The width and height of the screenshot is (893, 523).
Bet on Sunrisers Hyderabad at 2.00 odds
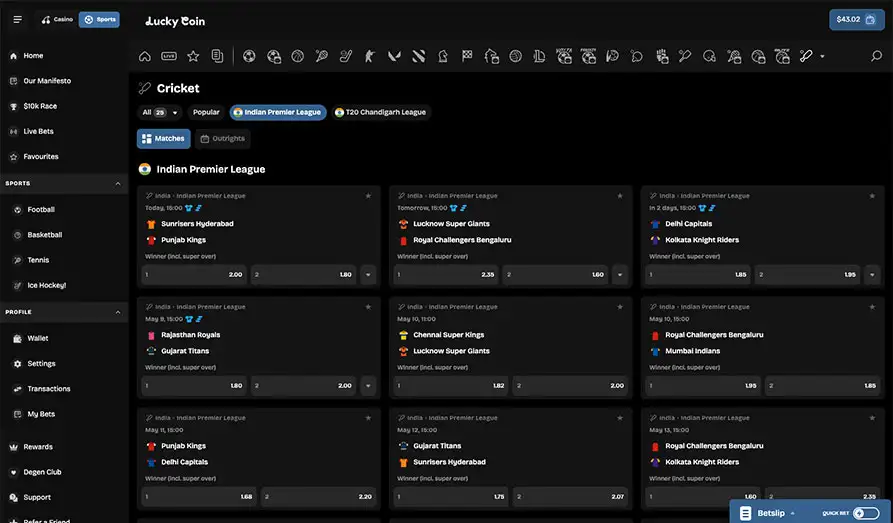click(194, 275)
